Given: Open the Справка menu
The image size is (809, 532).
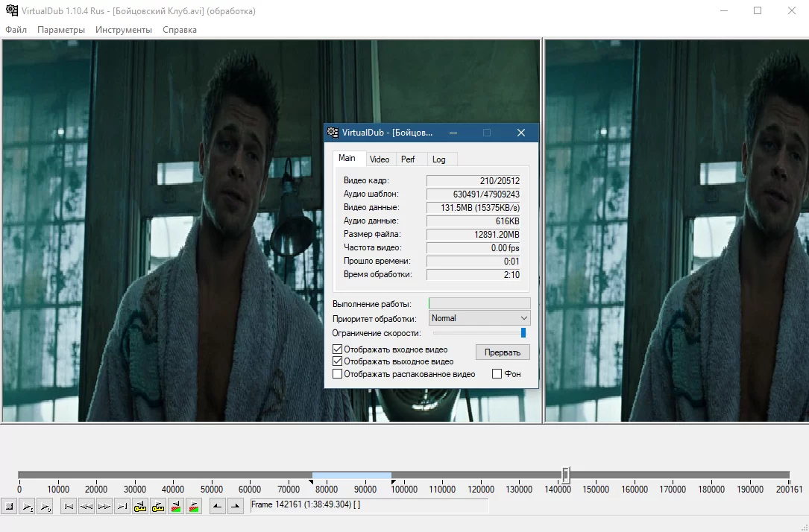Looking at the screenshot, I should 180,29.
